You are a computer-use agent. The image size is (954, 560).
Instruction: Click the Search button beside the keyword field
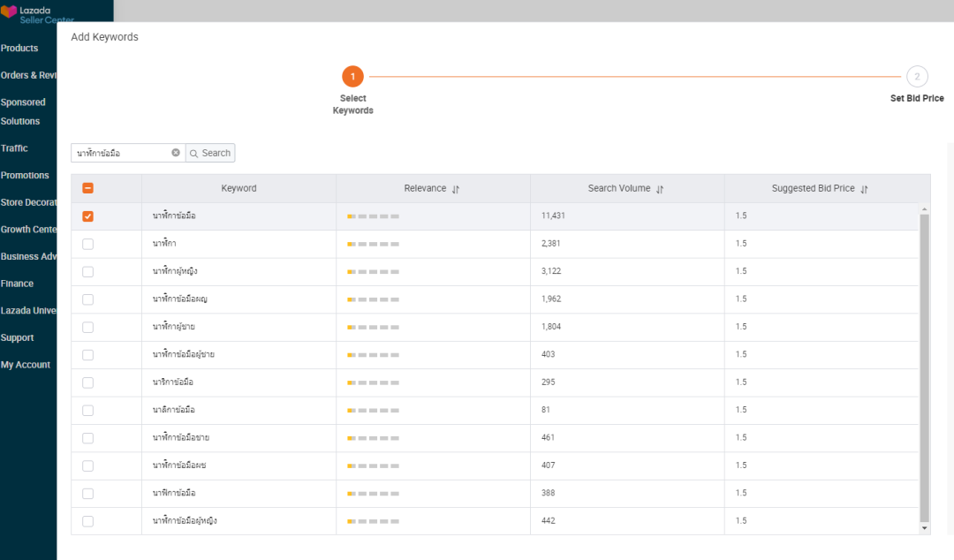click(210, 153)
